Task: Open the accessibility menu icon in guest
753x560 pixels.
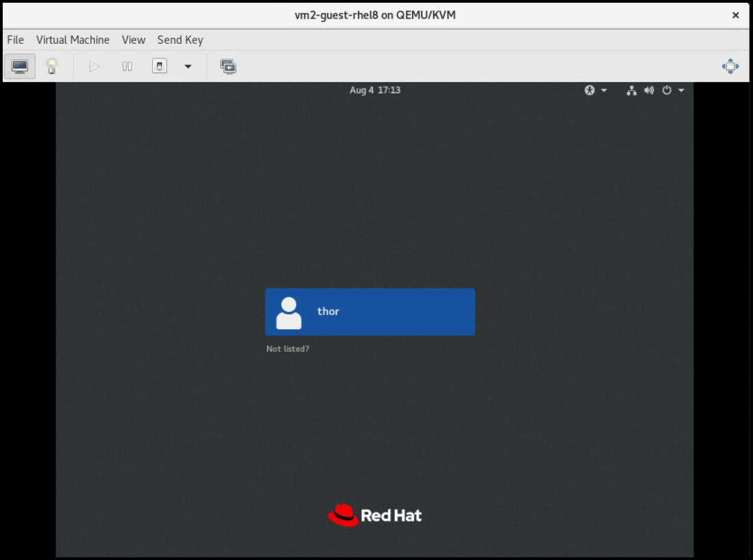Action: coord(590,90)
